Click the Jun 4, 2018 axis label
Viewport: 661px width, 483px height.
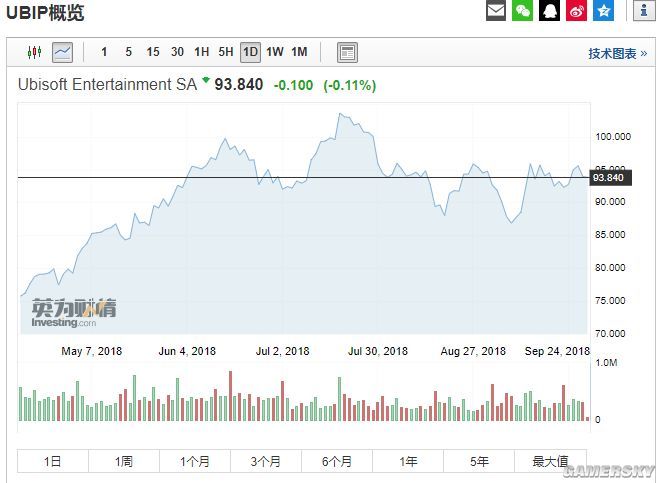[187, 351]
